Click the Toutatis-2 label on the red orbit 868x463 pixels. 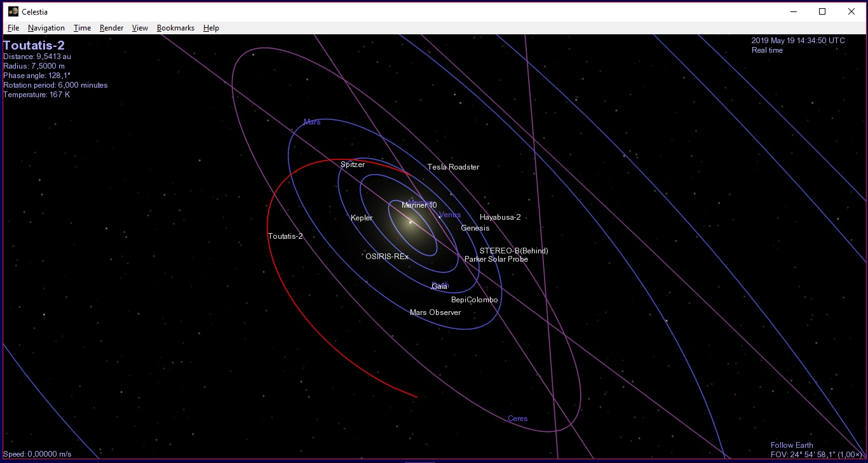pyautogui.click(x=285, y=236)
